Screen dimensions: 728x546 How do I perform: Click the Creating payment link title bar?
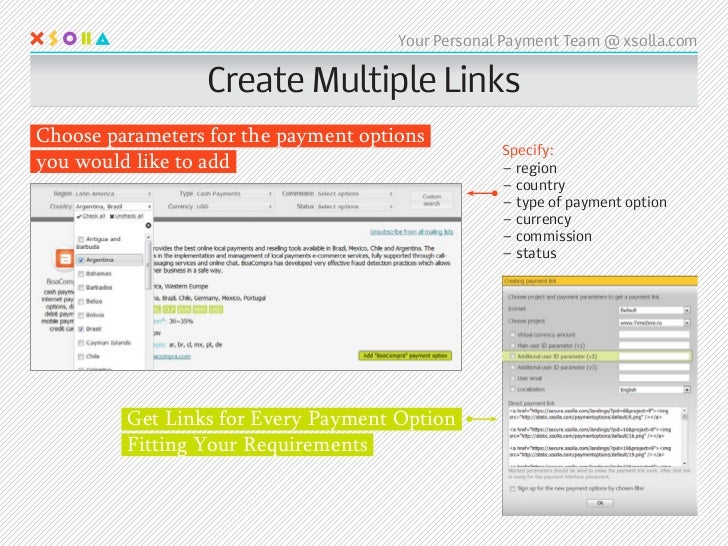pos(599,281)
